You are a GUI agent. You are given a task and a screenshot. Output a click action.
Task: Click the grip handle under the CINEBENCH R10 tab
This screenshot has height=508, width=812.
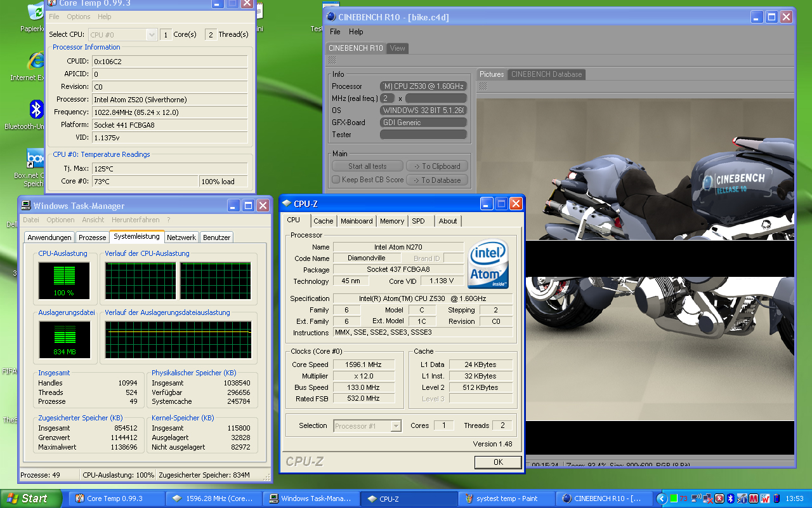332,60
